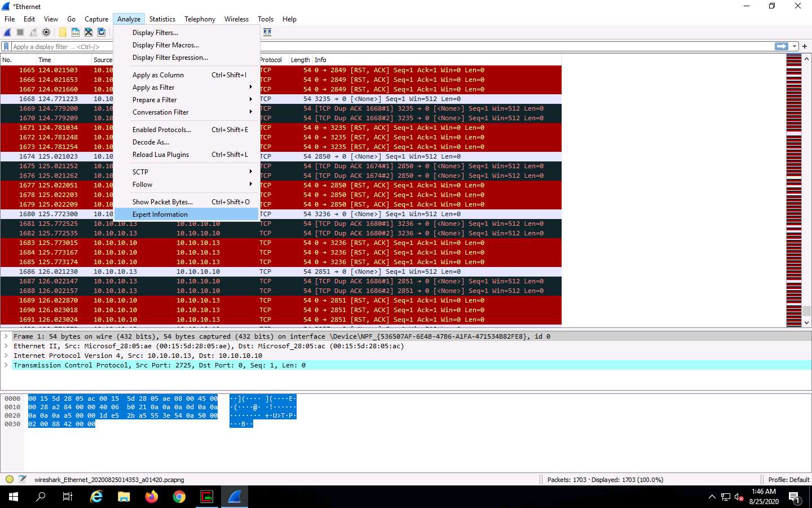Select packet row number 1680
This screenshot has height=508, width=812.
coord(281,214)
